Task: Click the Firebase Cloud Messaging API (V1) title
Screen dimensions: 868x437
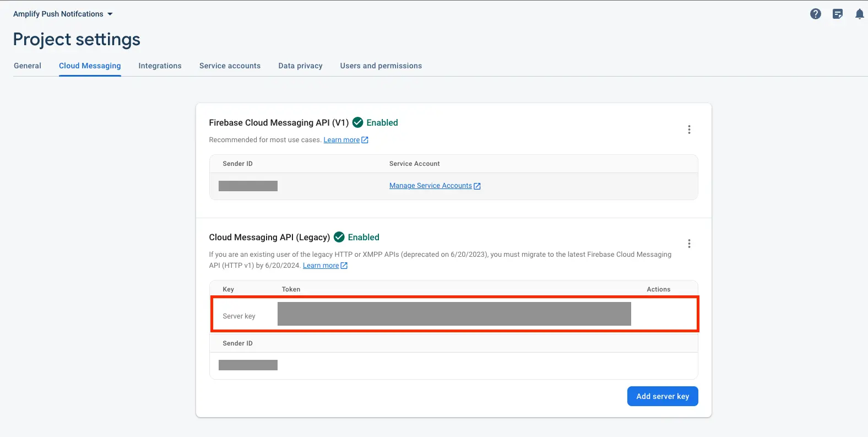Action: pos(279,122)
